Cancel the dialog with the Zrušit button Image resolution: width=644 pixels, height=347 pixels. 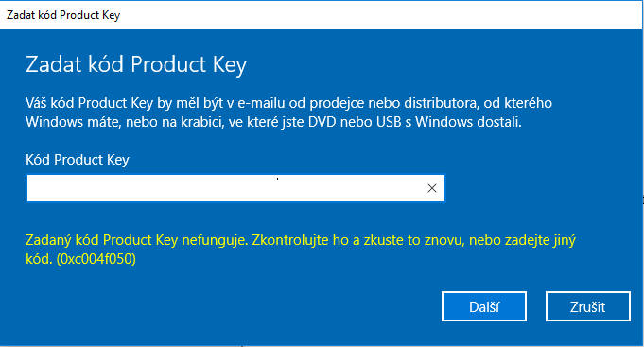pos(587,306)
